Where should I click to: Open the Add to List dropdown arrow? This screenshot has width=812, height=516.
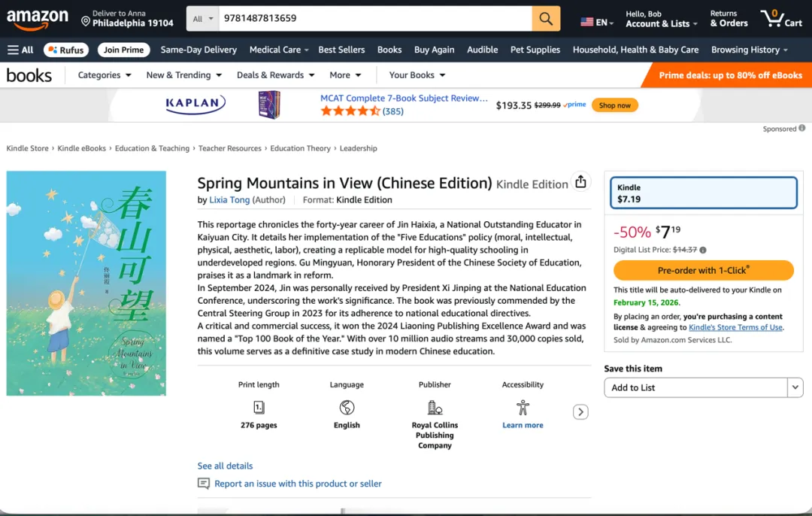pyautogui.click(x=795, y=387)
